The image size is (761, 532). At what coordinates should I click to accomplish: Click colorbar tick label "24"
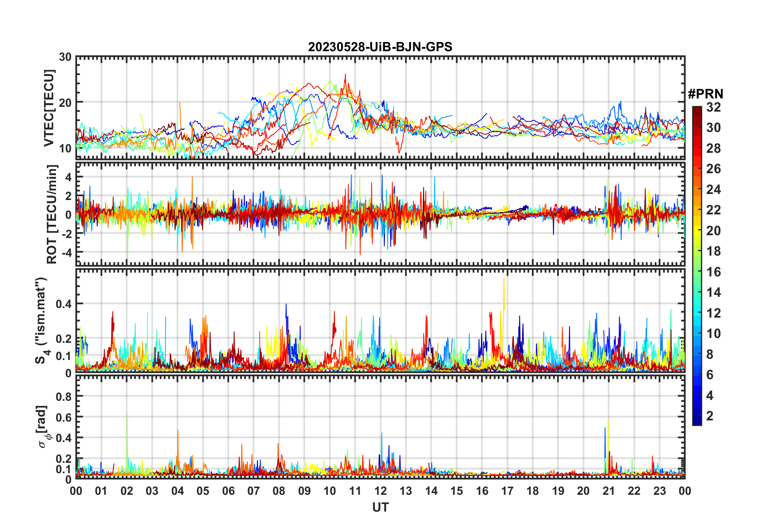[713, 190]
